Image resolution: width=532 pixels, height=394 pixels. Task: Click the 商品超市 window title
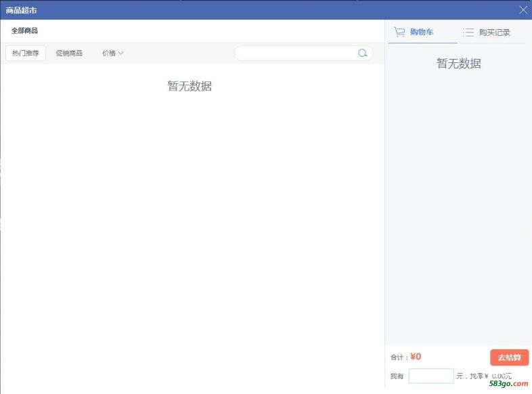pyautogui.click(x=21, y=10)
